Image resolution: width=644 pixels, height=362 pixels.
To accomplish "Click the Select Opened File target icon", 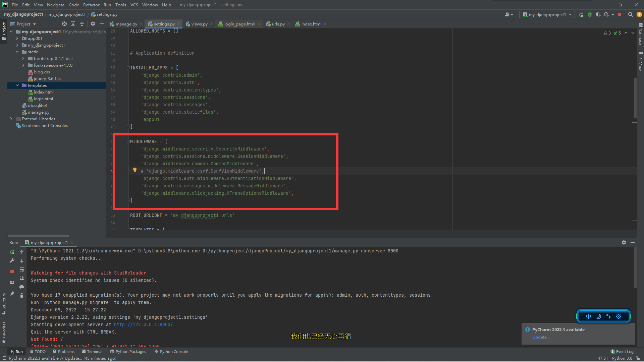I will click(x=64, y=24).
